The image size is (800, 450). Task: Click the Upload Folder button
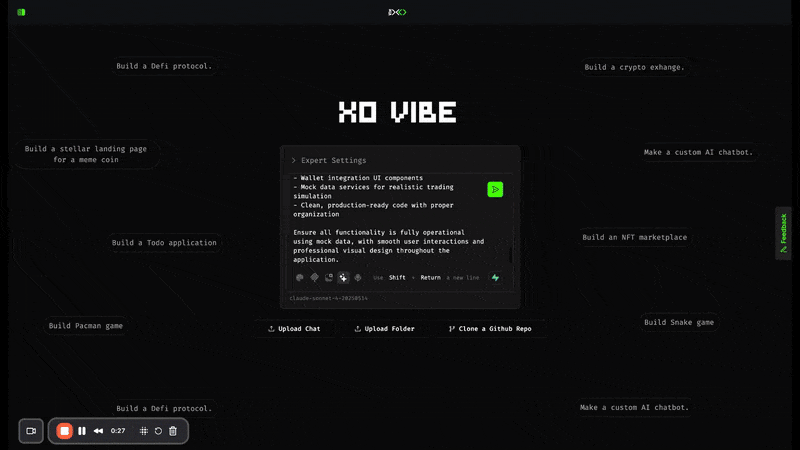(385, 328)
